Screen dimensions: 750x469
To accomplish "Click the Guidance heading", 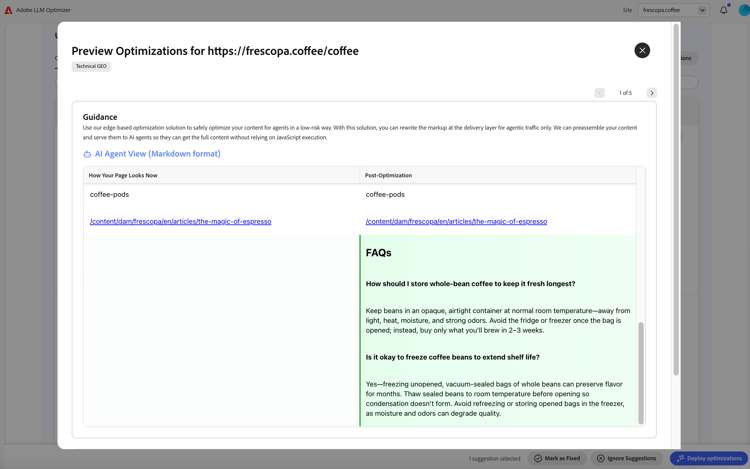I will click(100, 117).
